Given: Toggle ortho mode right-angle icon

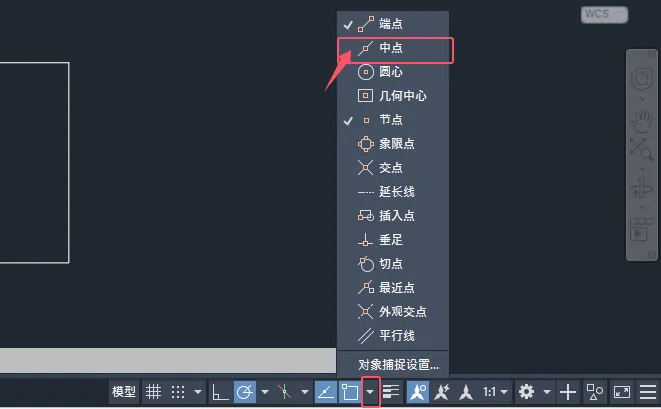Looking at the screenshot, I should click(x=220, y=392).
